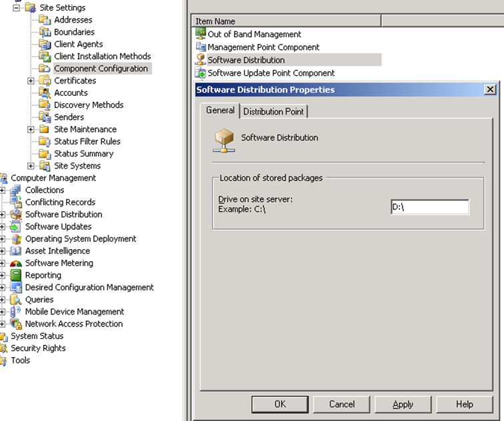Select Tools in the tree
The height and width of the screenshot is (421, 504).
21,360
